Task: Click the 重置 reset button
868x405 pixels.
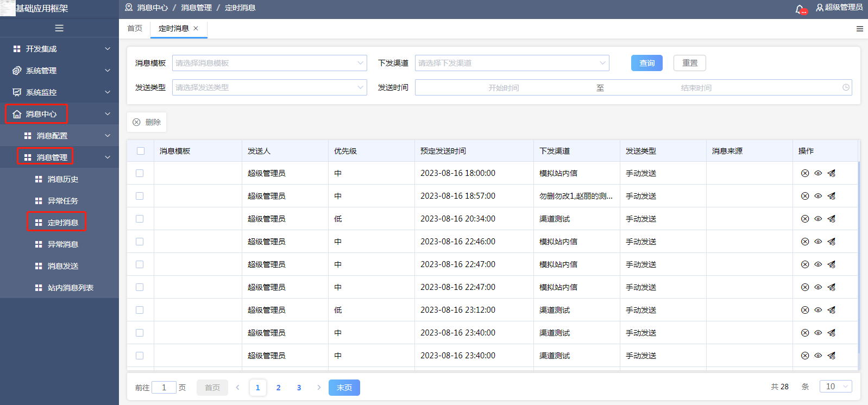Action: point(690,63)
